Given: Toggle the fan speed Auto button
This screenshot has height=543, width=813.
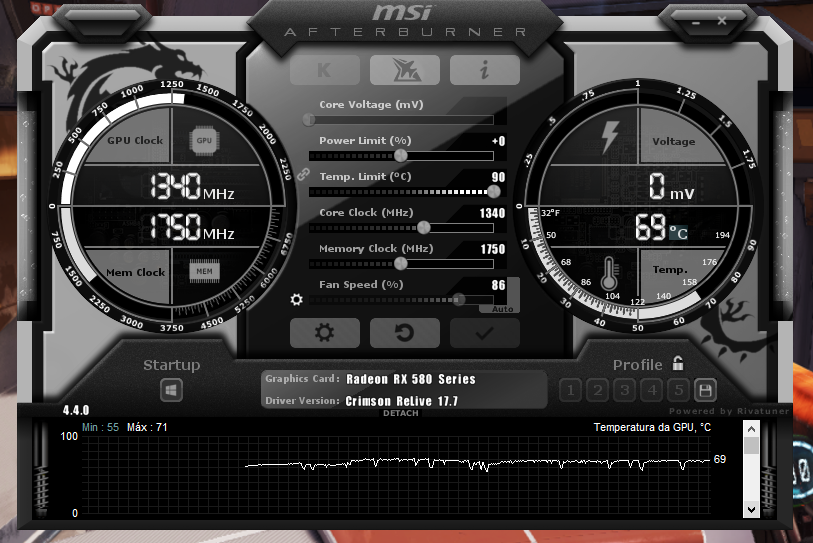Looking at the screenshot, I should (x=502, y=309).
